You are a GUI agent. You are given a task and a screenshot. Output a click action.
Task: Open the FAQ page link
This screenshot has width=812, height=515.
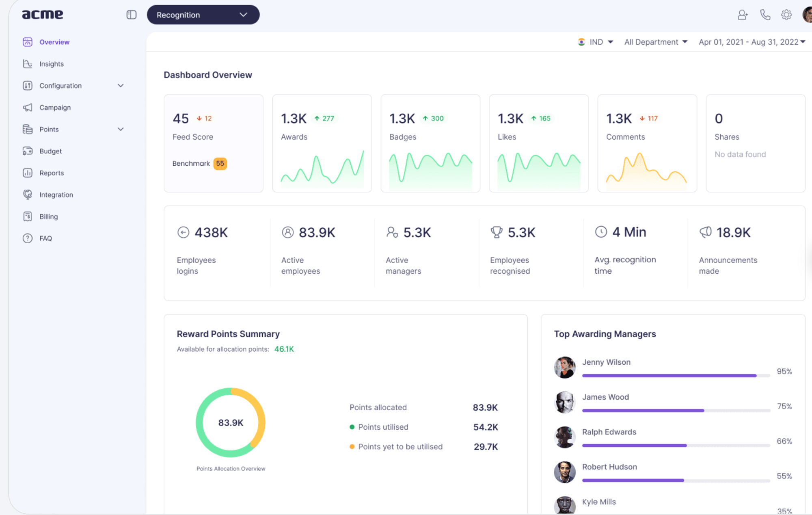pyautogui.click(x=46, y=238)
